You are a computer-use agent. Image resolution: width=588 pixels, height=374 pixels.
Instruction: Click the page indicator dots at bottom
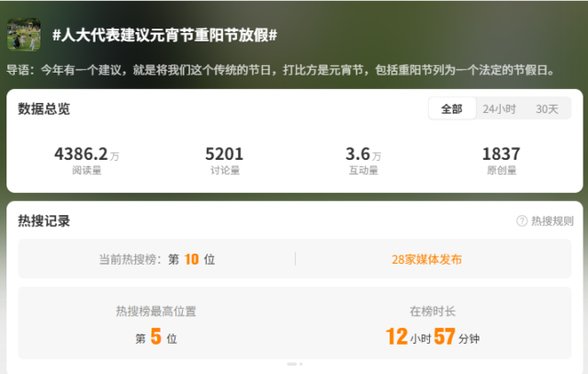click(x=294, y=365)
